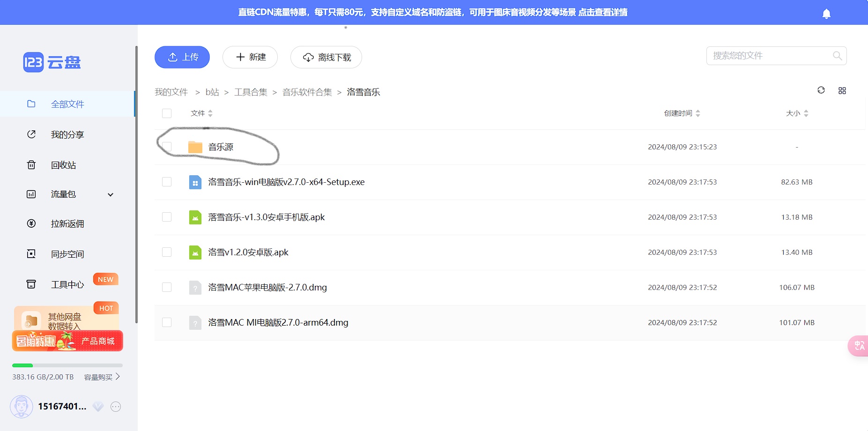Tick checkbox for 洛雪MAC MI电脑版2.7.0-arm64.dmg
The width and height of the screenshot is (868, 431).
click(167, 323)
